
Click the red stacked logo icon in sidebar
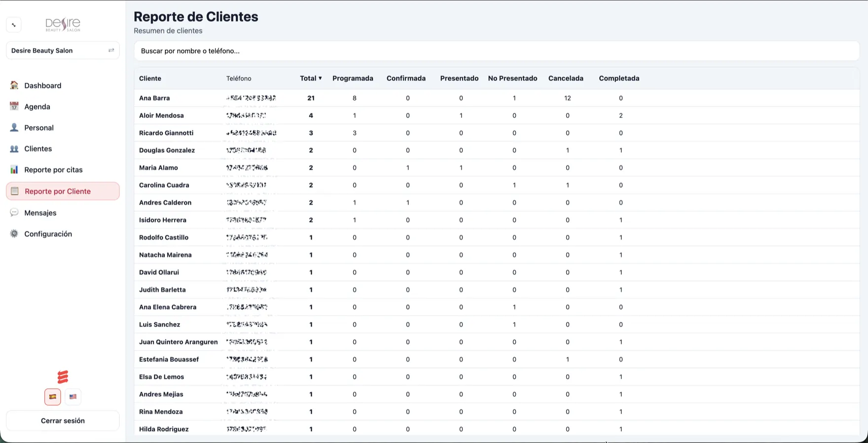tap(63, 377)
